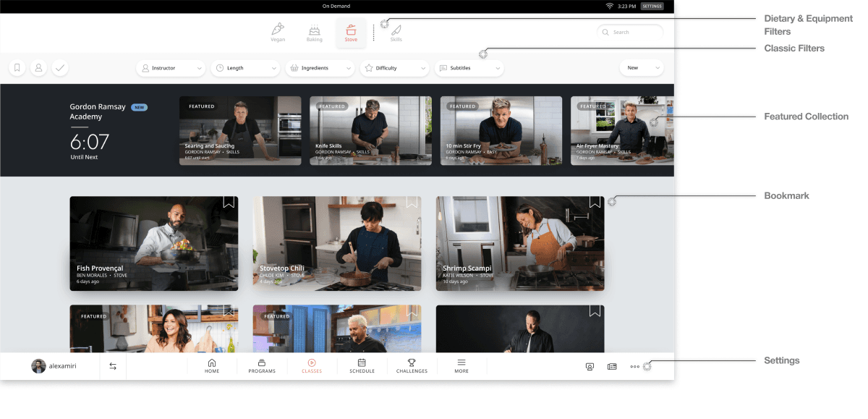
Task: Bookmark the Shrimp Scampi class
Action: point(595,203)
